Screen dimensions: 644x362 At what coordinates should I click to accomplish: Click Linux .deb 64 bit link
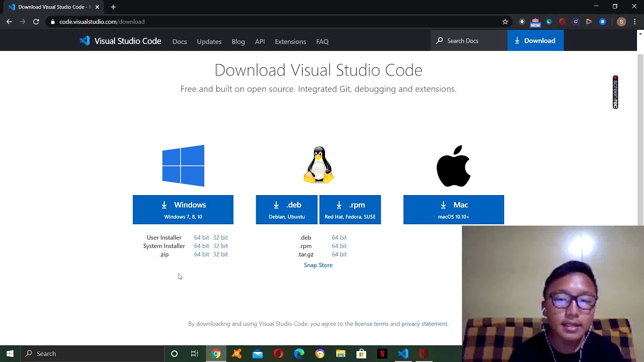[339, 237]
